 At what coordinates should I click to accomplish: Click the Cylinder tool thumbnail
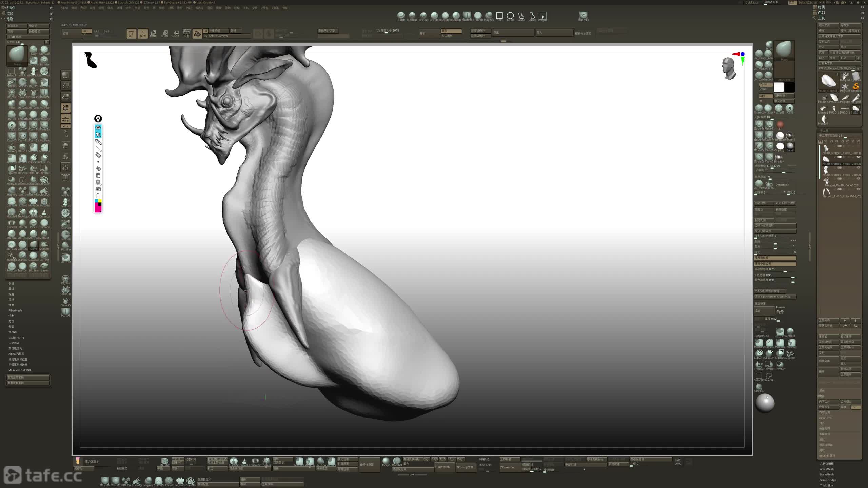coord(856,76)
